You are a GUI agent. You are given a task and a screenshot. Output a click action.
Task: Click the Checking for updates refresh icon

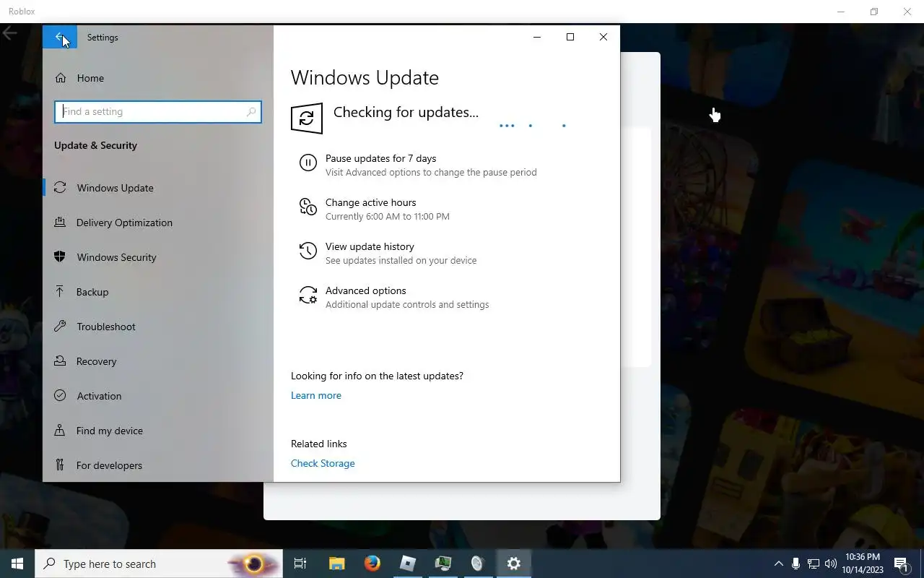click(306, 118)
